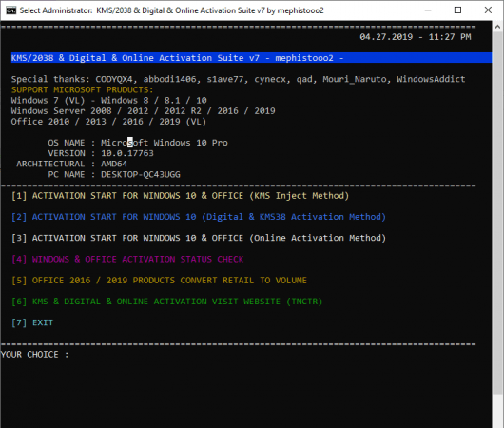The width and height of the screenshot is (504, 428).
Task: Click the blue KMS/2038 Activation Suite v7 header
Action: 251,58
